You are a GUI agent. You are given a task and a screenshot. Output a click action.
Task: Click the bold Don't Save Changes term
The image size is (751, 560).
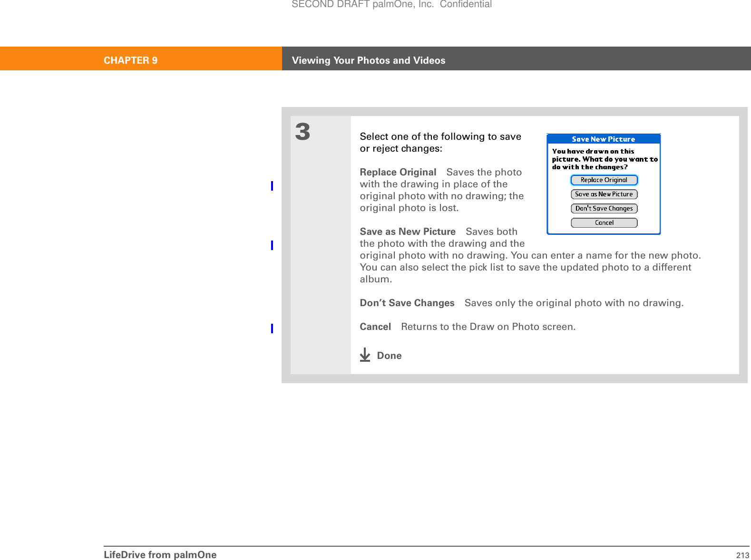click(x=407, y=303)
